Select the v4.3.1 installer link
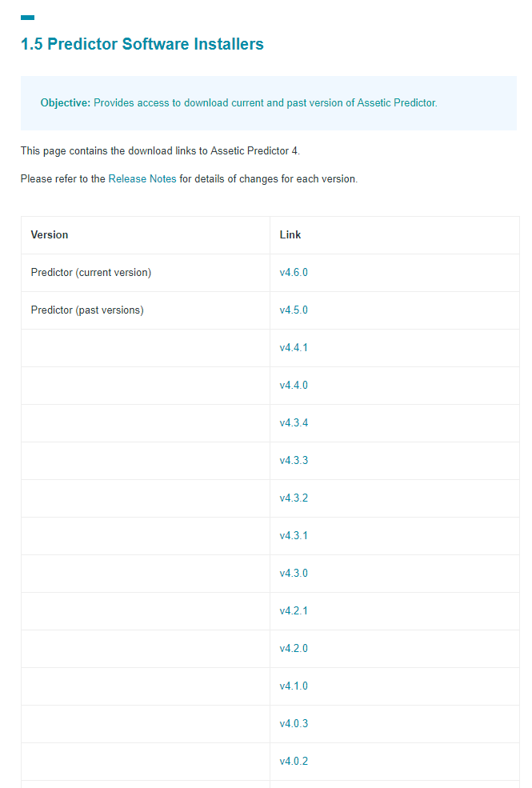This screenshot has height=788, width=532. pos(294,536)
